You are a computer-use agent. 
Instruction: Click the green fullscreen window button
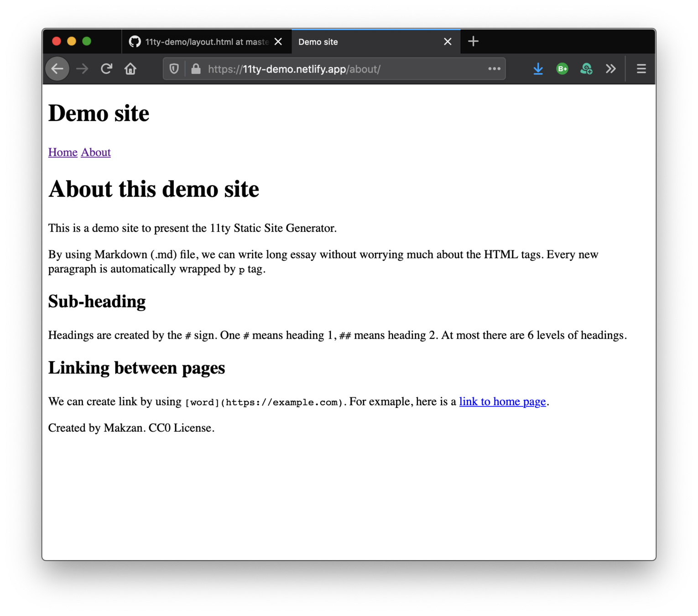(x=87, y=42)
